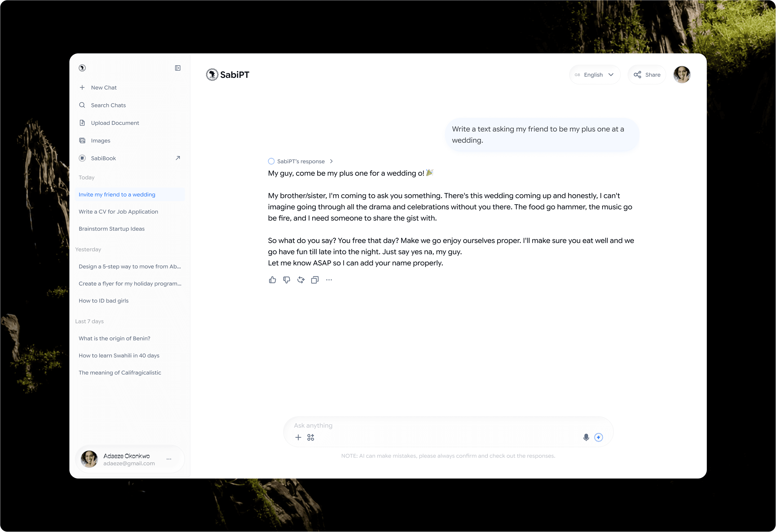Open How to ID bad girls chat
Viewport: 776px width, 532px height.
(x=103, y=300)
